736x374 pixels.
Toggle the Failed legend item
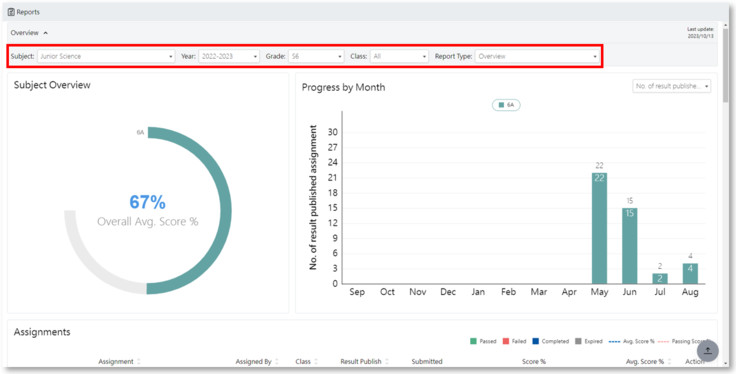pyautogui.click(x=514, y=342)
